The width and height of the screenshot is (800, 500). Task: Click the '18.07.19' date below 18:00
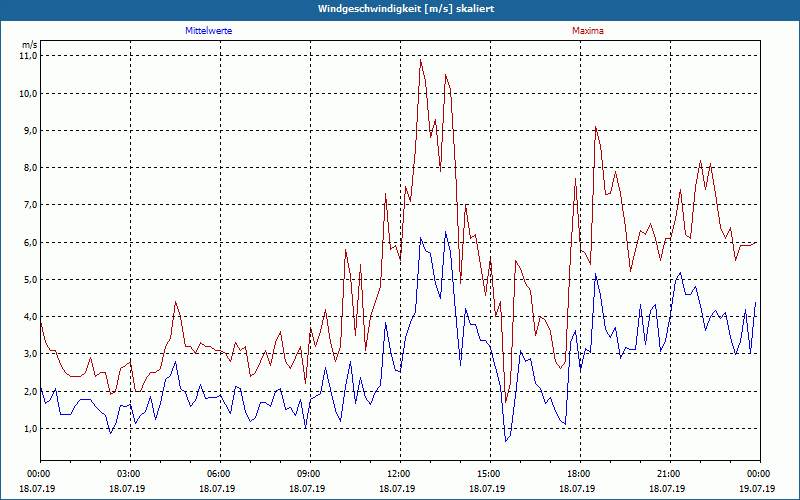pyautogui.click(x=577, y=488)
